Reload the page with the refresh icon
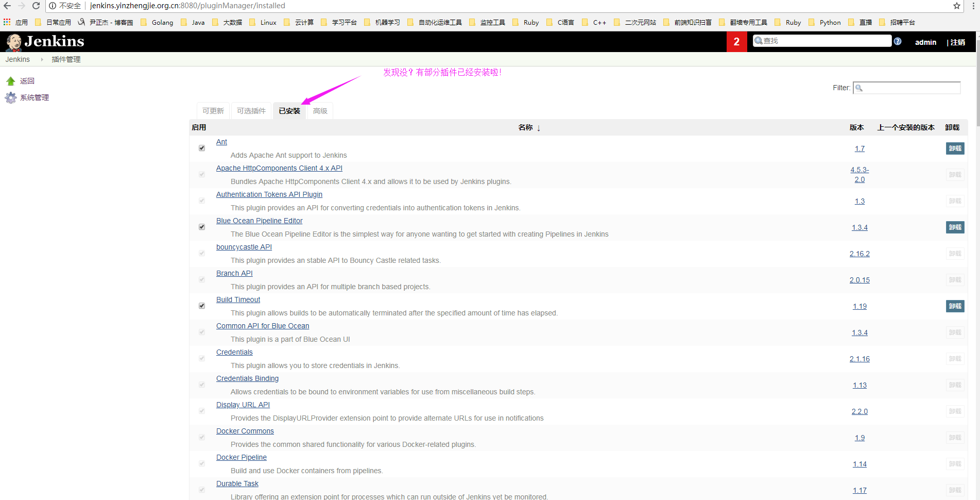This screenshot has width=980, height=500. (x=36, y=6)
